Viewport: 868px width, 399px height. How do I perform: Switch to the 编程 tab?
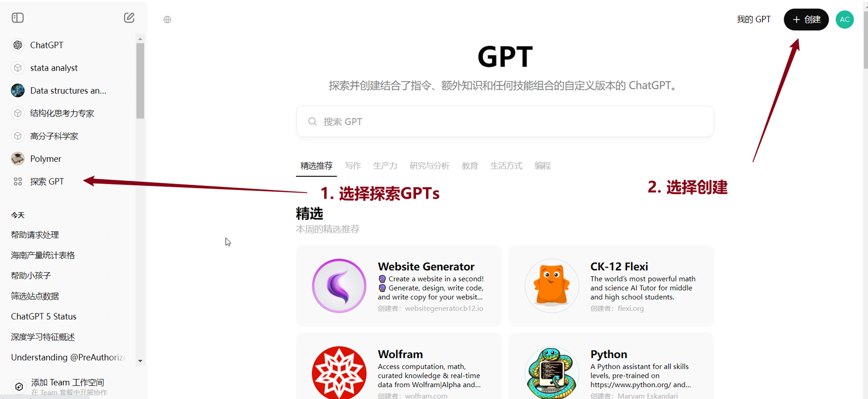tap(542, 166)
